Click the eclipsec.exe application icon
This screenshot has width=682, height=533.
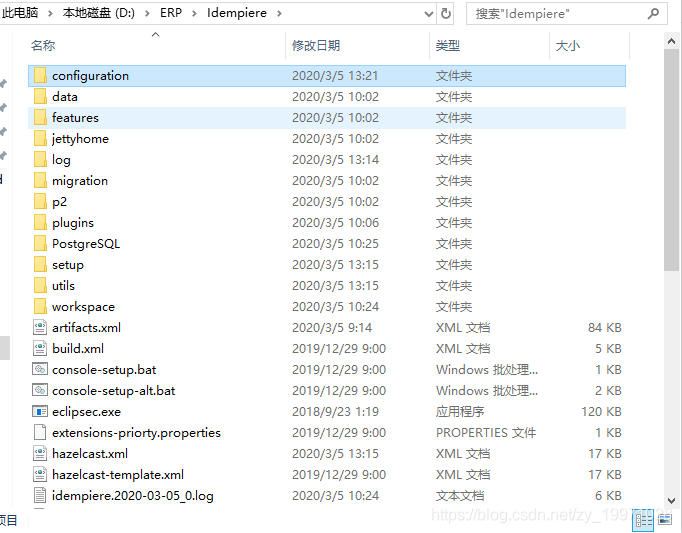[x=40, y=411]
